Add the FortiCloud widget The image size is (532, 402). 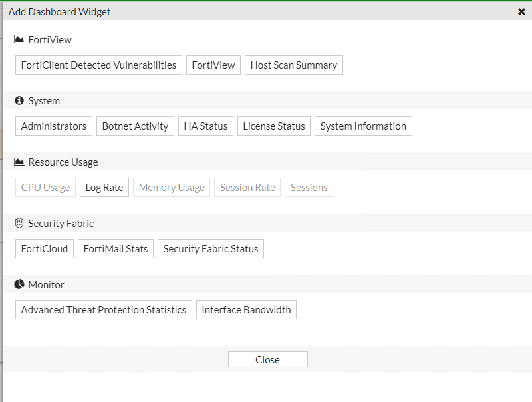coord(45,248)
